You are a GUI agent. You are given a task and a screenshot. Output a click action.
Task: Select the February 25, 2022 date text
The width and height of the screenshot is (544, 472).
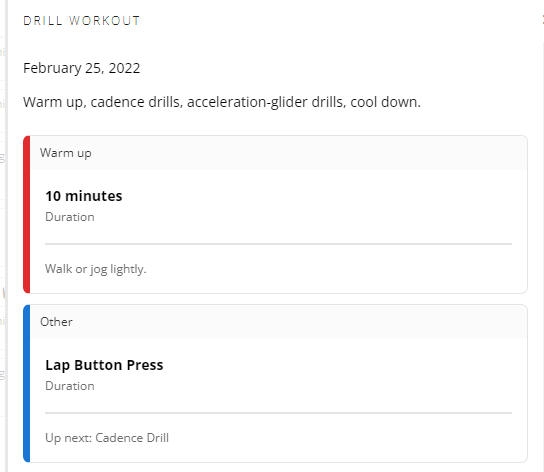pyautogui.click(x=82, y=68)
